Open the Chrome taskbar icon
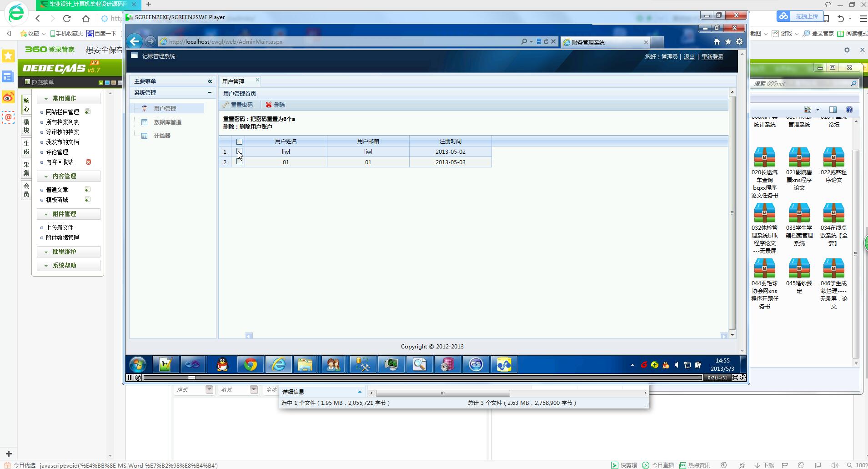The height and width of the screenshot is (469, 868). point(250,364)
